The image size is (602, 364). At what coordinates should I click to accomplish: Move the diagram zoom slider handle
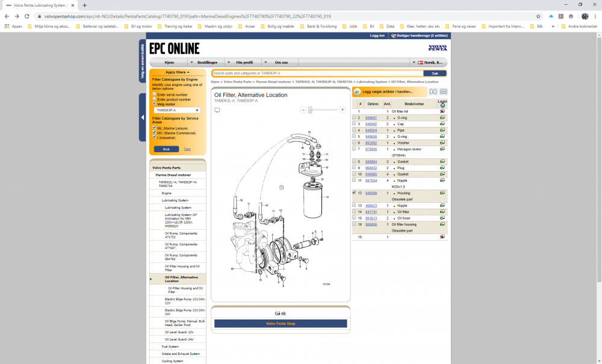(310, 110)
